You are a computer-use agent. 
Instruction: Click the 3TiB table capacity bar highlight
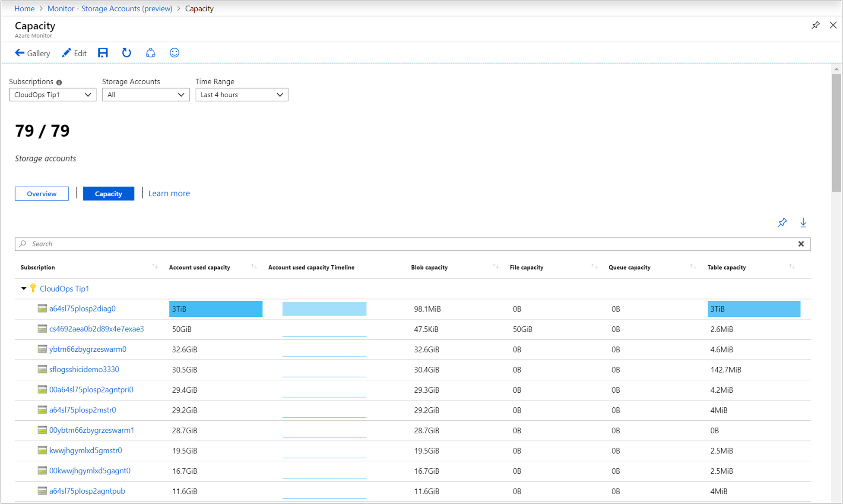coord(754,309)
